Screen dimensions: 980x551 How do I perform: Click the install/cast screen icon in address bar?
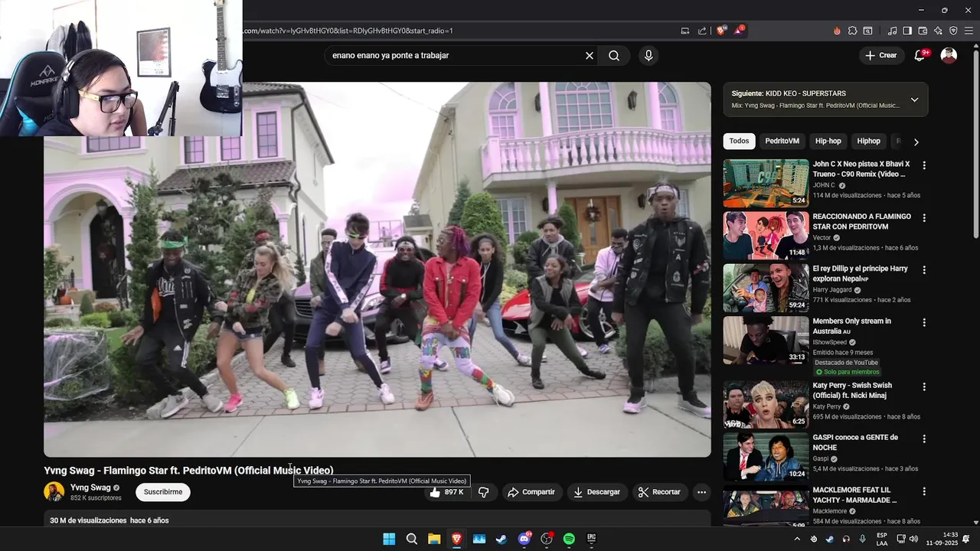click(685, 31)
